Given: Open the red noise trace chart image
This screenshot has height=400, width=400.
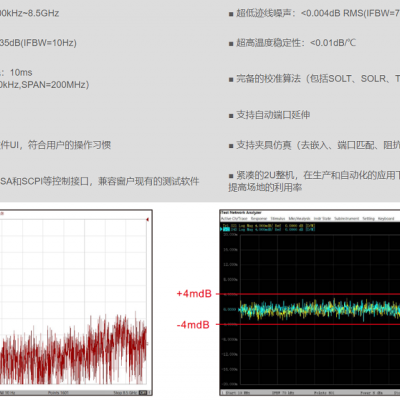Looking at the screenshot, I should pyautogui.click(x=76, y=303).
